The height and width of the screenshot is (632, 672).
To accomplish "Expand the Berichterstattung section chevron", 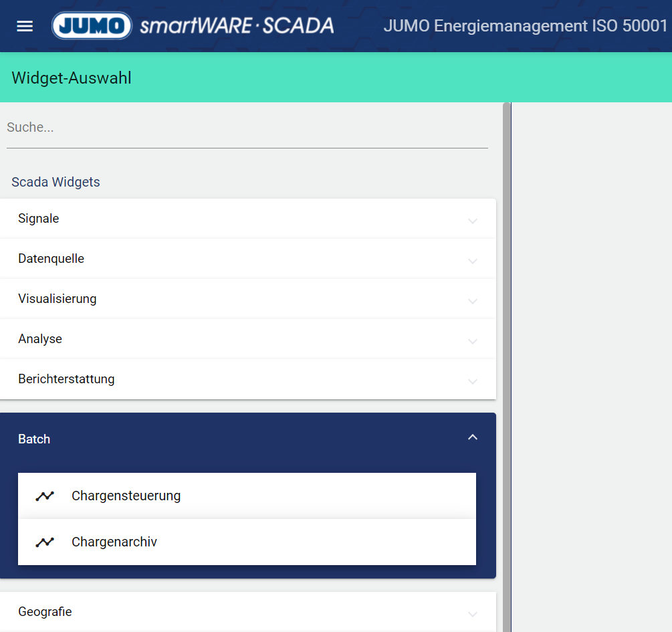I will click(x=473, y=381).
